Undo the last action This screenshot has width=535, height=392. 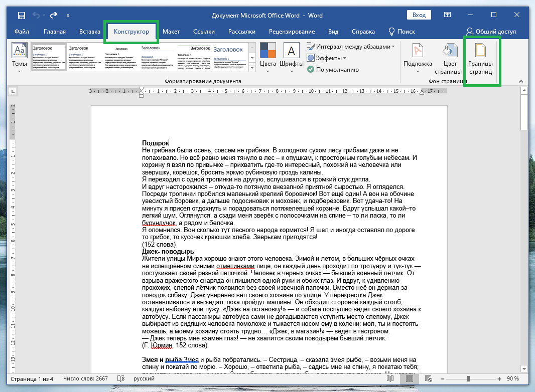click(x=36, y=16)
